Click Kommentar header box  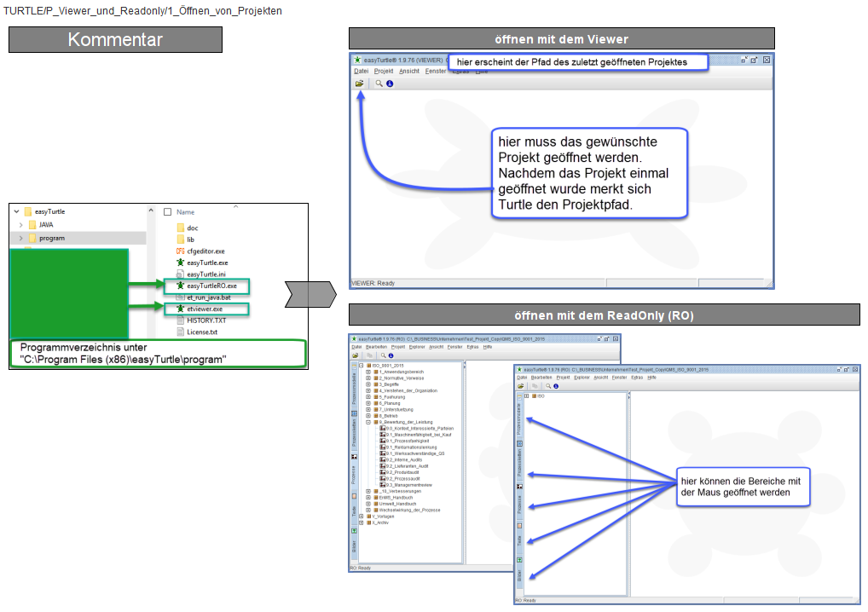tap(115, 40)
